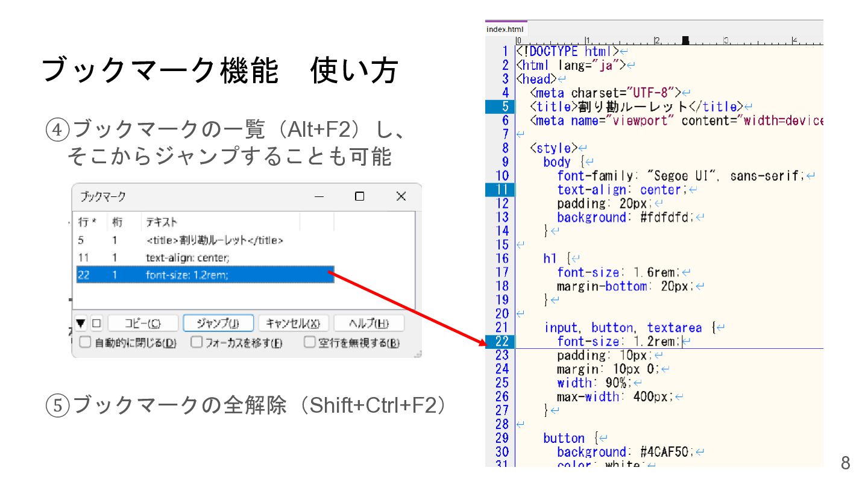Click bookmarked line number 11 in editor gutter
The height and width of the screenshot is (488, 868).
pyautogui.click(x=500, y=190)
